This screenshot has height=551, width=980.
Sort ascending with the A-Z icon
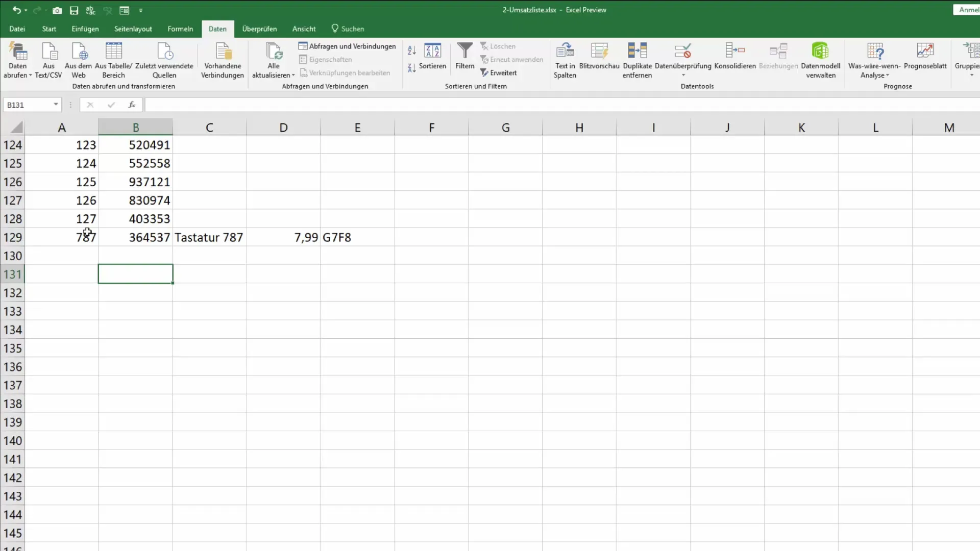pyautogui.click(x=412, y=50)
